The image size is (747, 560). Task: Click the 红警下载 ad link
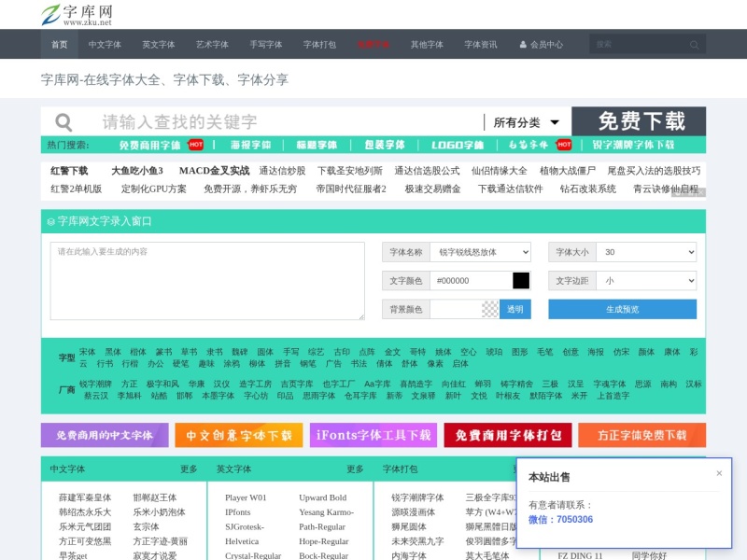(69, 171)
